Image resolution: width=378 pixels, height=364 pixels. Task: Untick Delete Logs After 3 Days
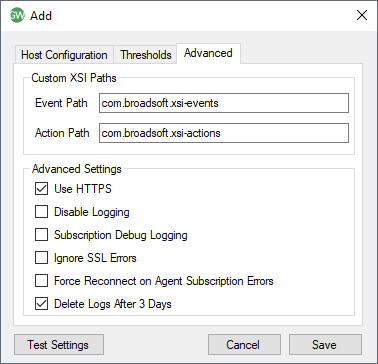tap(41, 304)
